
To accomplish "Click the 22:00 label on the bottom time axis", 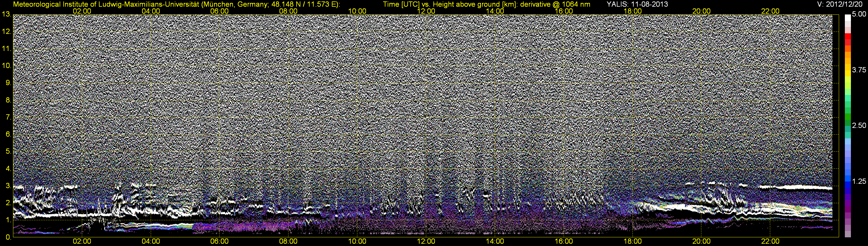I will [770, 242].
